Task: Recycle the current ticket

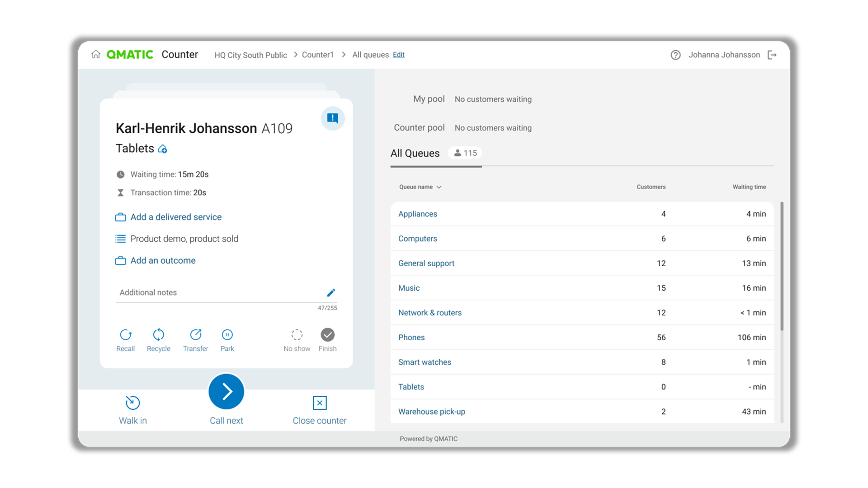Action: pyautogui.click(x=158, y=335)
